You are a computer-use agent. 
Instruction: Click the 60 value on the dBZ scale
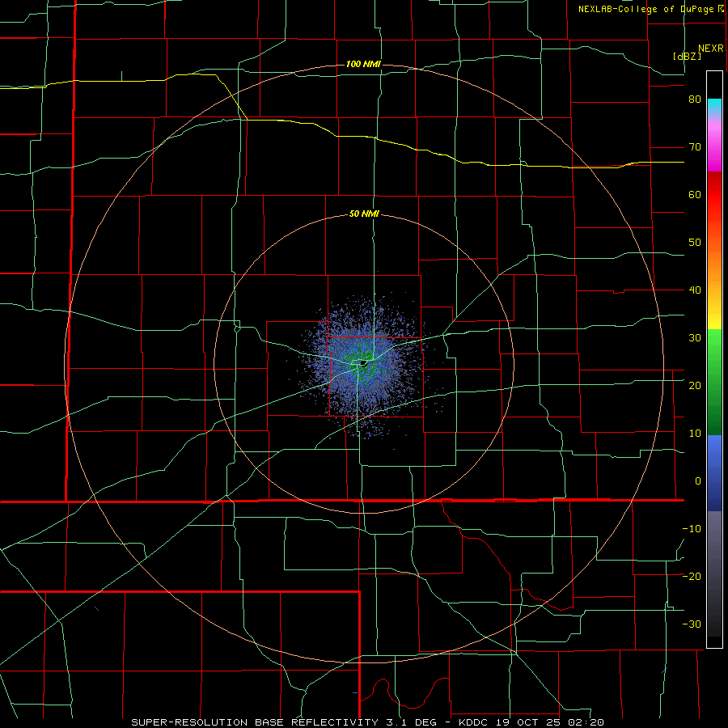(x=695, y=194)
